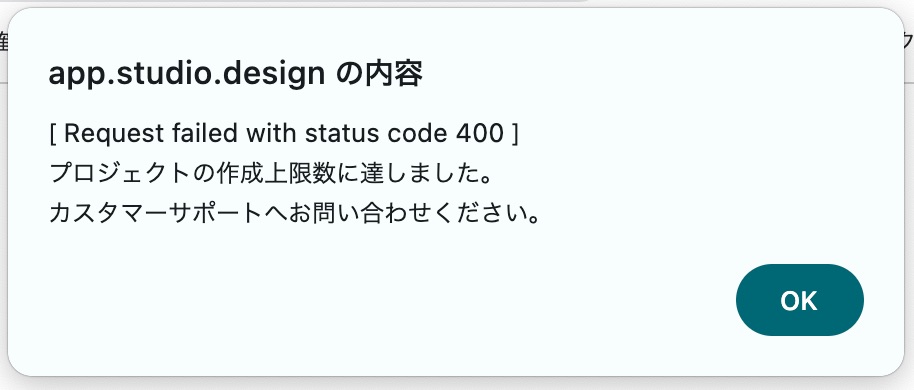Click the opening bracket before Request
914x390 pixels.
click(53, 135)
